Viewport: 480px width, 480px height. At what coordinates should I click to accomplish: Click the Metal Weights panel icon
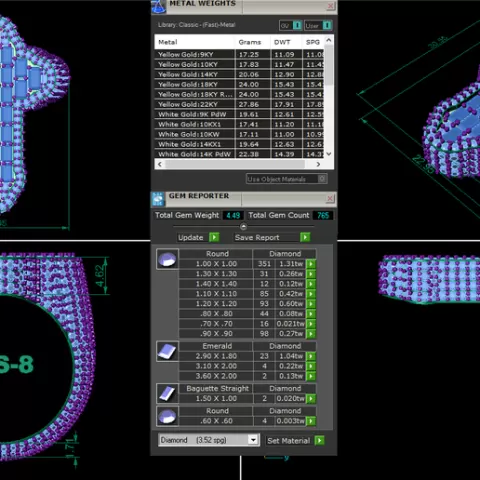[x=159, y=7]
